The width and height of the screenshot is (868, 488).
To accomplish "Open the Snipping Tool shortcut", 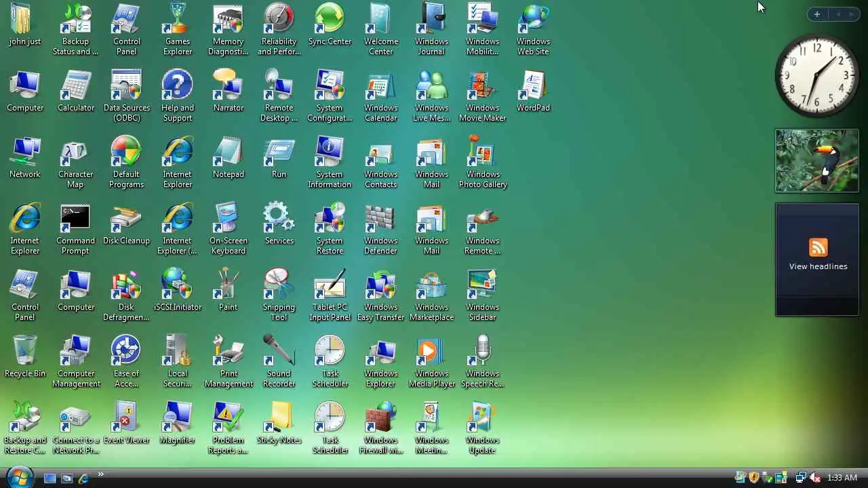I will pyautogui.click(x=279, y=296).
